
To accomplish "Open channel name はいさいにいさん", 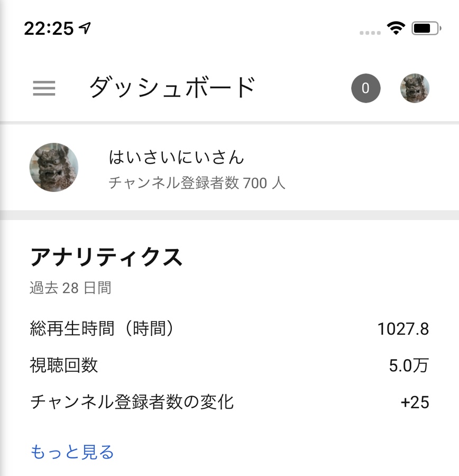I will (177, 157).
